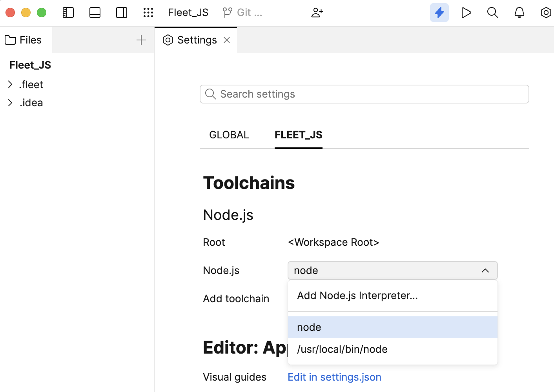Toggle the right panel layout icon
Screen dimensions: 554x392
121,12
